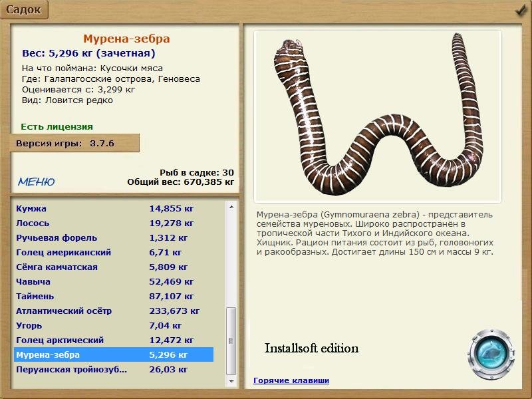Click the 87,107 кг weight value

pyautogui.click(x=172, y=296)
